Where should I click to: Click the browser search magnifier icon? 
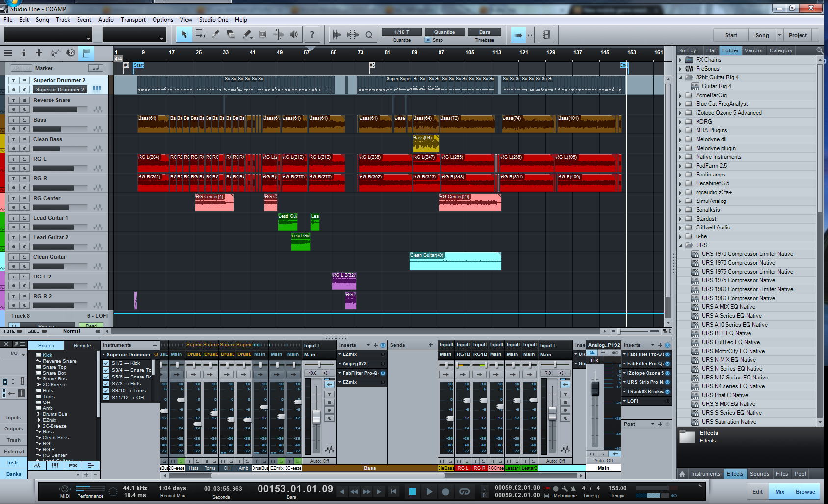click(819, 50)
